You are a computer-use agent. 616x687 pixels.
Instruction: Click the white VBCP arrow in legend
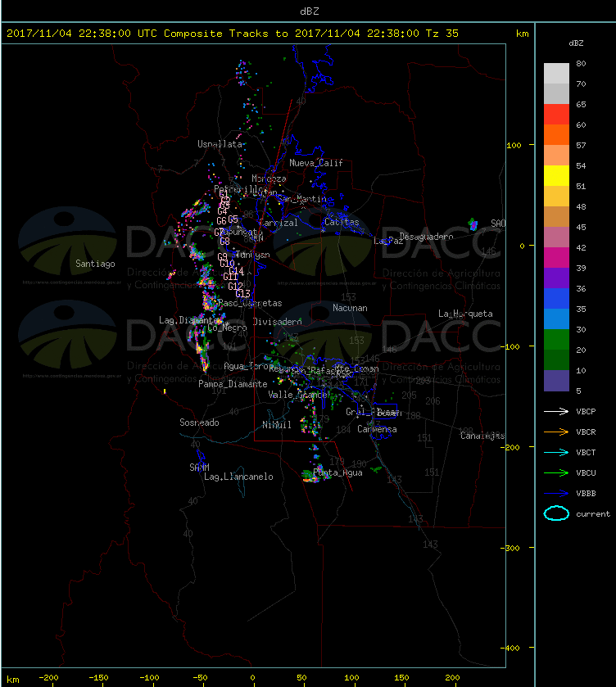pyautogui.click(x=555, y=411)
